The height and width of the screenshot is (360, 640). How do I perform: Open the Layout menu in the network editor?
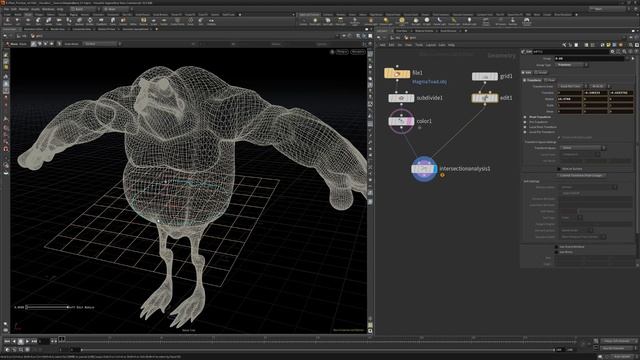[x=431, y=45]
